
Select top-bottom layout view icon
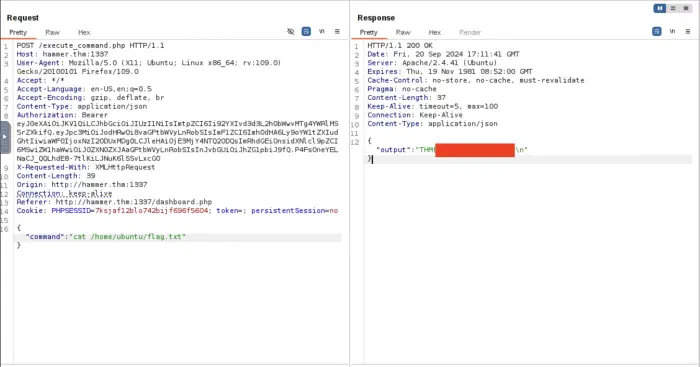673,8
